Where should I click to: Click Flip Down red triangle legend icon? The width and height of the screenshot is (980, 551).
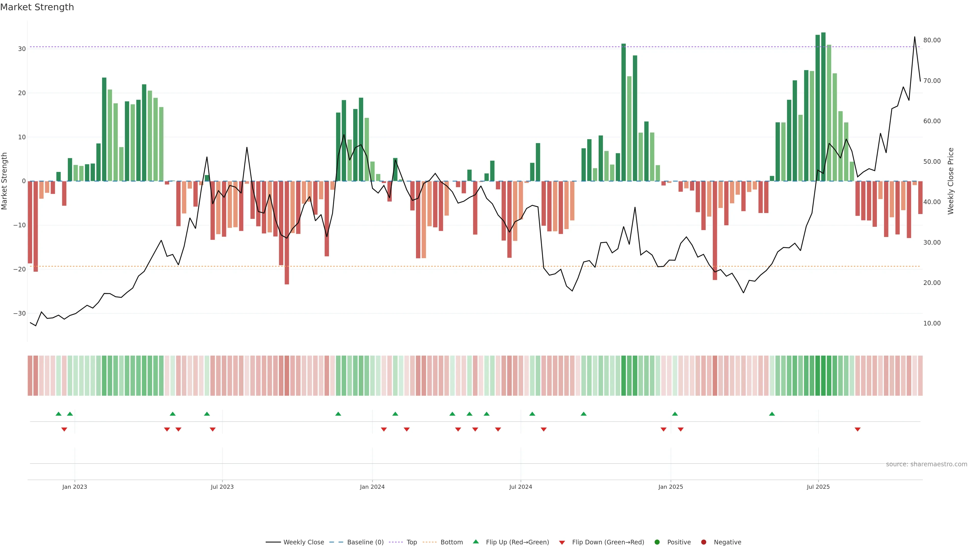point(562,543)
